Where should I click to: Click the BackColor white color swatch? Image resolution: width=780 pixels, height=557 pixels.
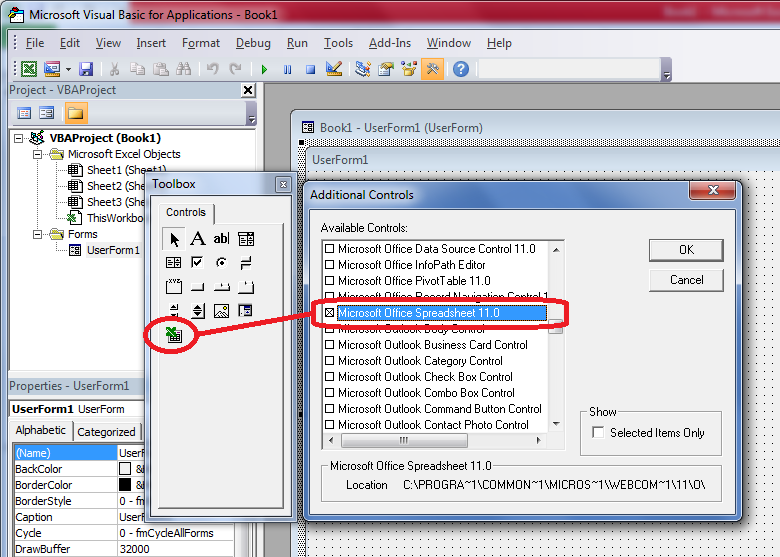(x=125, y=469)
